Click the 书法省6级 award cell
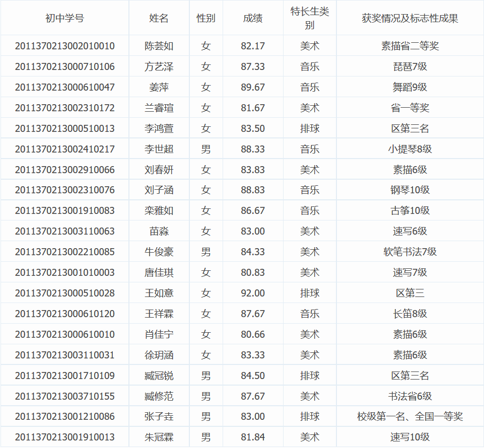This screenshot has width=484, height=448. click(x=409, y=397)
